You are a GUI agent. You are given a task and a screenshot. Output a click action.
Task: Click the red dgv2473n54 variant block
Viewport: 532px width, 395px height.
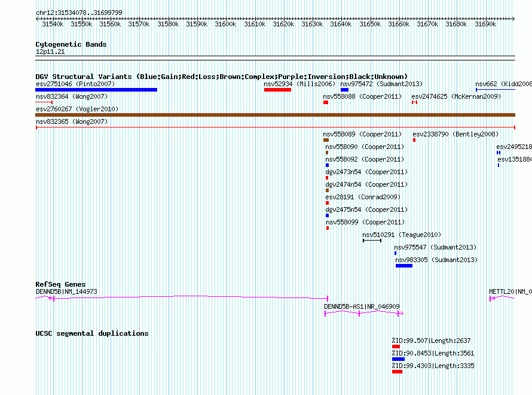pyautogui.click(x=327, y=178)
